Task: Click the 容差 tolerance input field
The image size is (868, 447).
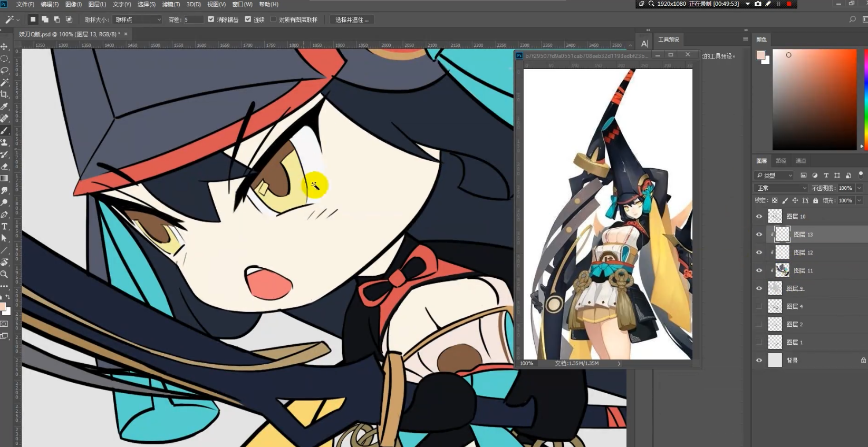Action: 192,20
